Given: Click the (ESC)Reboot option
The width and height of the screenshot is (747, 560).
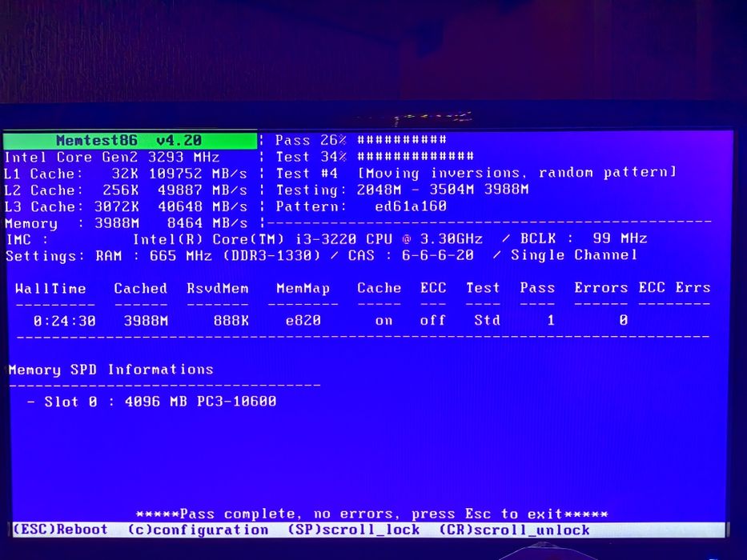Looking at the screenshot, I should (61, 530).
